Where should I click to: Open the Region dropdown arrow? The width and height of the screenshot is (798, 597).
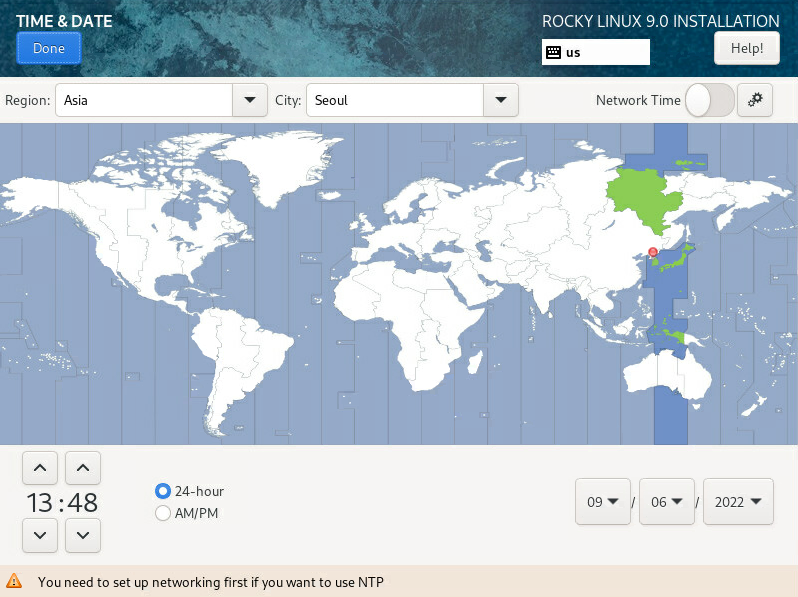(250, 100)
